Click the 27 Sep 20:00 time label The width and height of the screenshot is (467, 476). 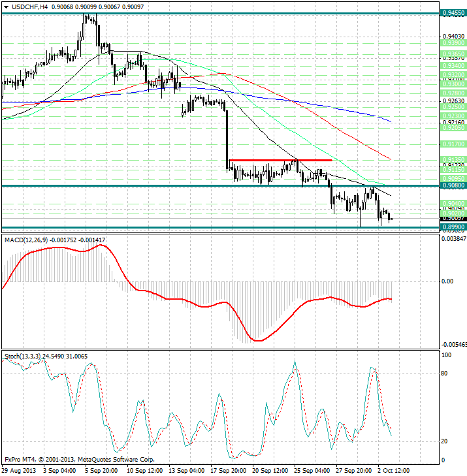tap(354, 471)
